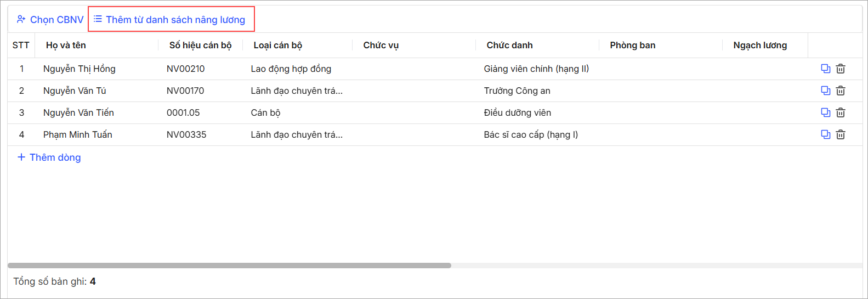Viewport: 868px width, 299px height.
Task: Delete the Phạm Minh Tuấn row
Action: pos(841,134)
